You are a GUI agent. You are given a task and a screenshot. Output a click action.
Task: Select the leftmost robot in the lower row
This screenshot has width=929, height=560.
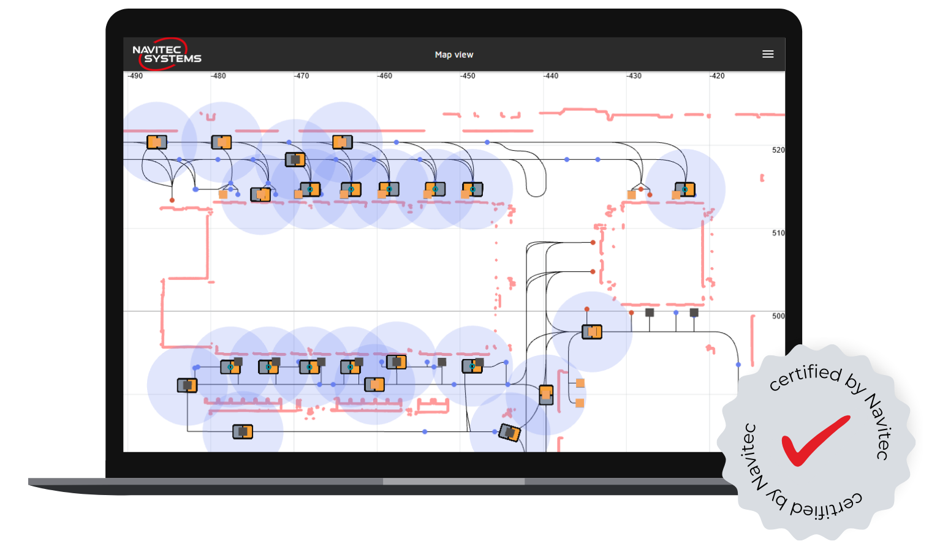pyautogui.click(x=186, y=385)
